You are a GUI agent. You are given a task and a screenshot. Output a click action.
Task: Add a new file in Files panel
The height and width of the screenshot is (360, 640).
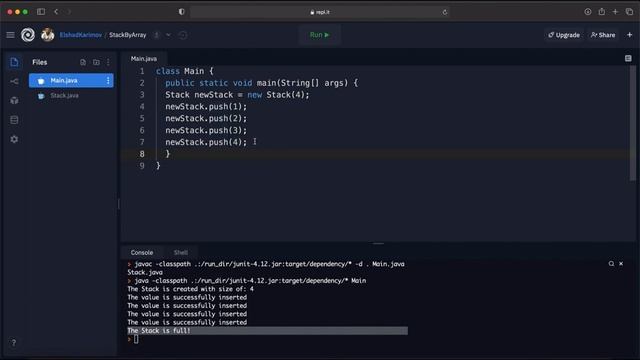pos(83,62)
